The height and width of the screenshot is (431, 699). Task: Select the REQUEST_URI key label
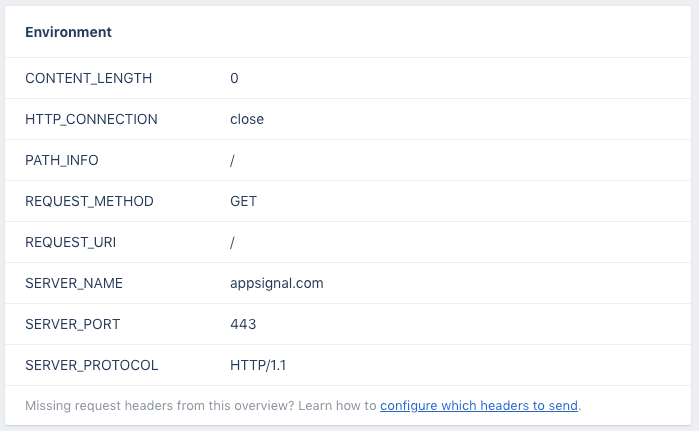point(70,242)
